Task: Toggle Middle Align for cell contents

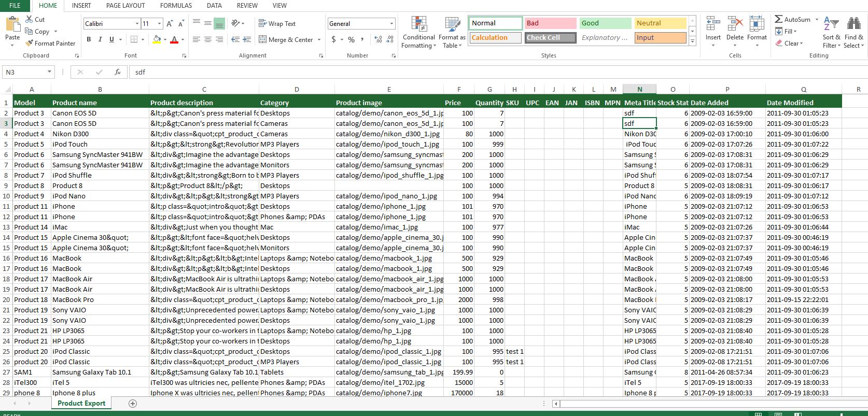Action: pos(208,23)
